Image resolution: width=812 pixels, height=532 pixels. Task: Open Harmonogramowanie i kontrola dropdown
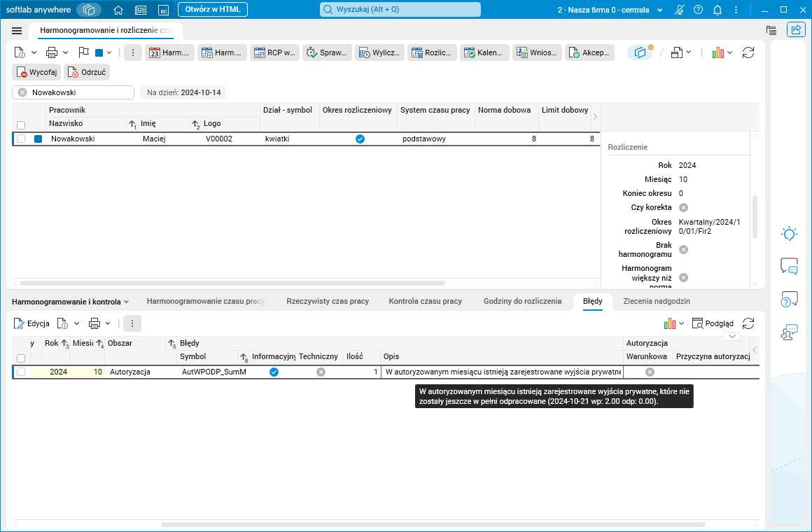71,302
